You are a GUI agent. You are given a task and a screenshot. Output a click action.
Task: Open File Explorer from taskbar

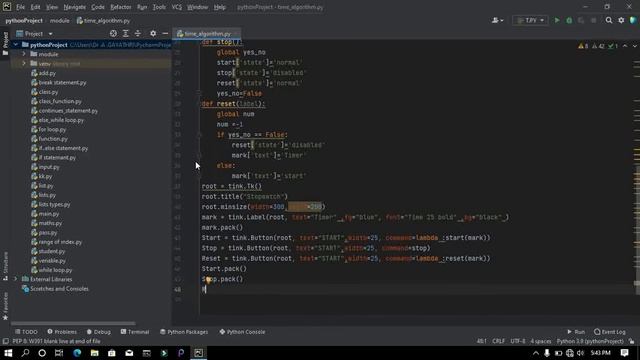tap(94, 353)
